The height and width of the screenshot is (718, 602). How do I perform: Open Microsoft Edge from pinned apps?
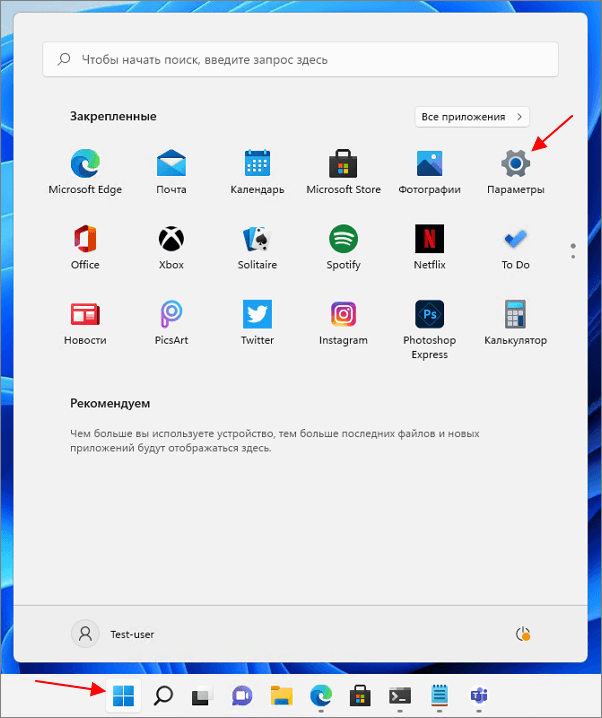click(x=85, y=172)
